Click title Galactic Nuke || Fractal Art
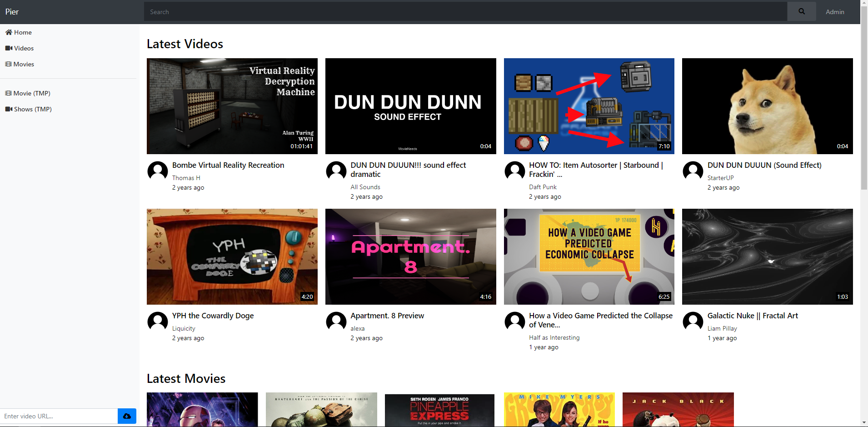Screen dimensions: 868x427 pyautogui.click(x=753, y=316)
